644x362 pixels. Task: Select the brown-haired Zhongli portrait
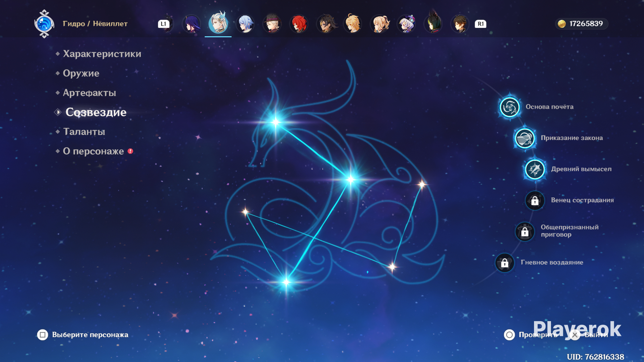[x=460, y=24]
